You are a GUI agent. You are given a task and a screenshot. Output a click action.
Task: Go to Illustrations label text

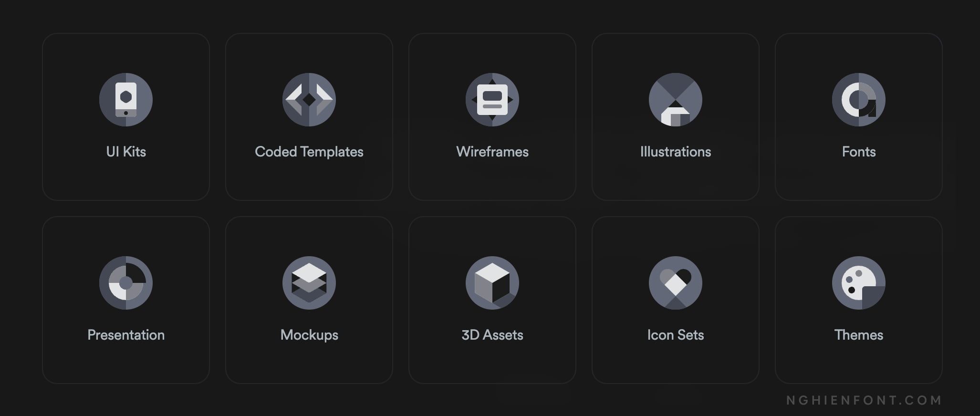[x=676, y=152]
